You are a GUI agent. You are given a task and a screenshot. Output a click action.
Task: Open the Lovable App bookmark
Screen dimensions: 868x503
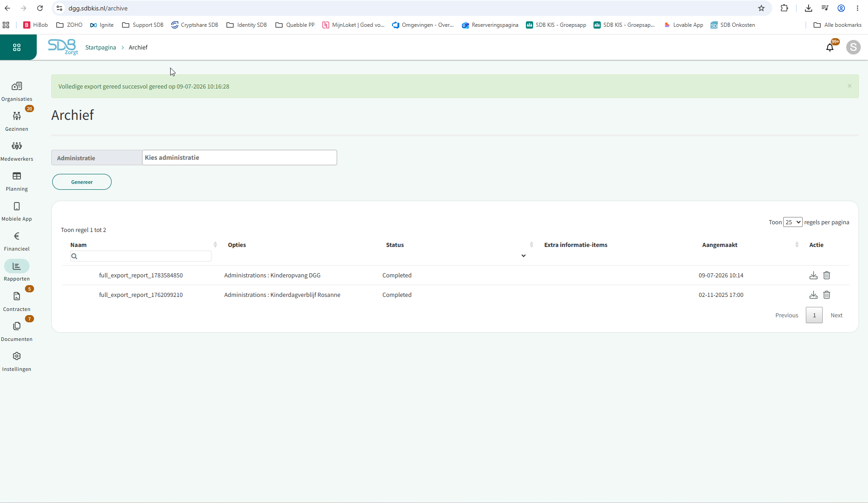683,25
